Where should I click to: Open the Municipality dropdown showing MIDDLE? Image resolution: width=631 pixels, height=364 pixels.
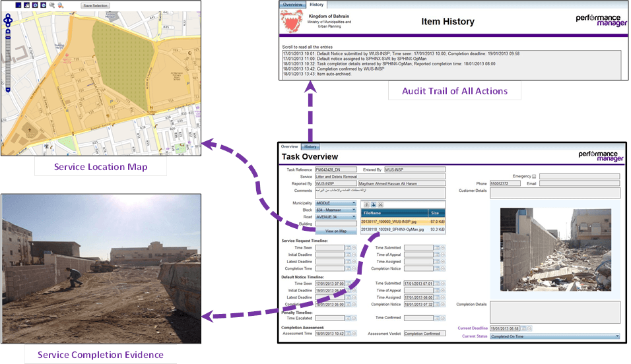(336, 202)
